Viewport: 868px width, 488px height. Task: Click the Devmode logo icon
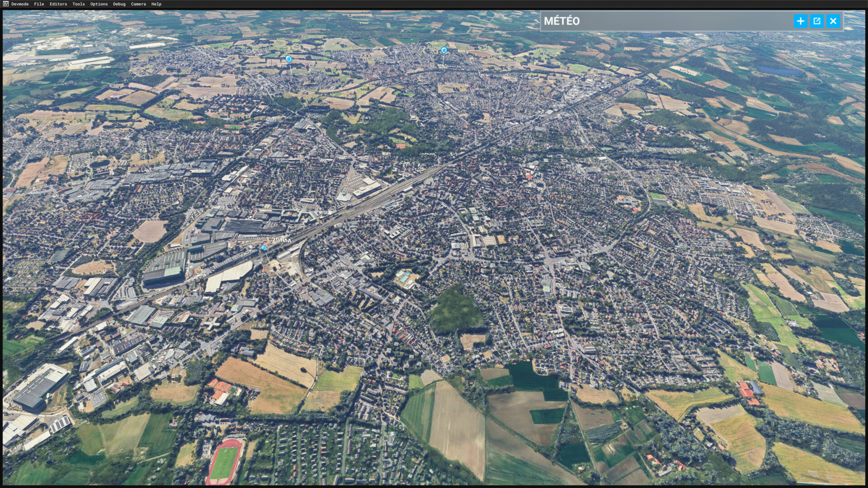5,4
